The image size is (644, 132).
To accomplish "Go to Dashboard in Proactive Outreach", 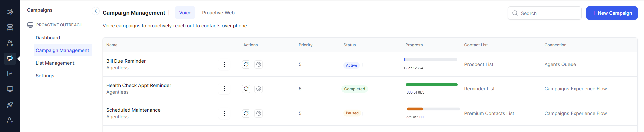I will [48, 38].
